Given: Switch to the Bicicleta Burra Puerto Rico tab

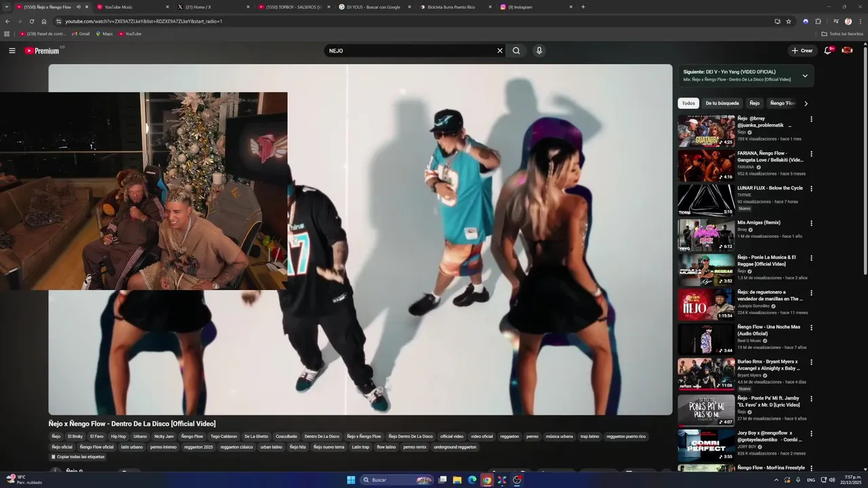Looking at the screenshot, I should [x=455, y=7].
